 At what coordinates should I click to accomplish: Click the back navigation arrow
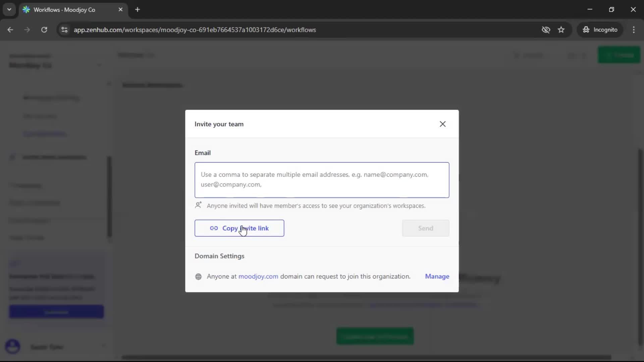(x=10, y=30)
